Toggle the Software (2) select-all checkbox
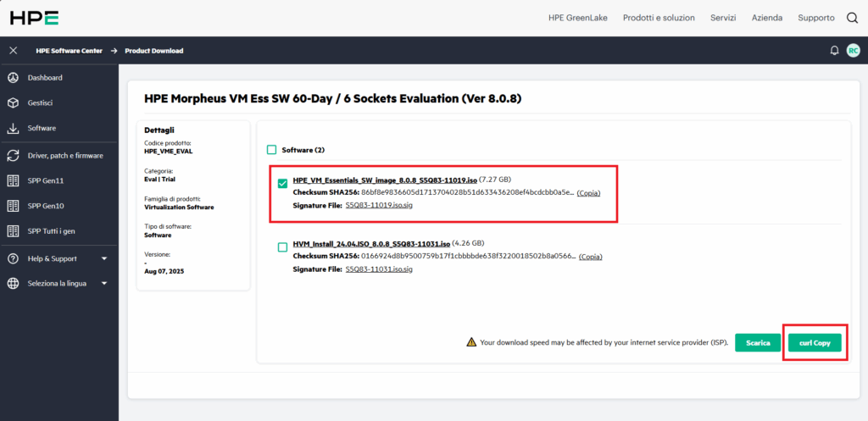 (x=271, y=149)
